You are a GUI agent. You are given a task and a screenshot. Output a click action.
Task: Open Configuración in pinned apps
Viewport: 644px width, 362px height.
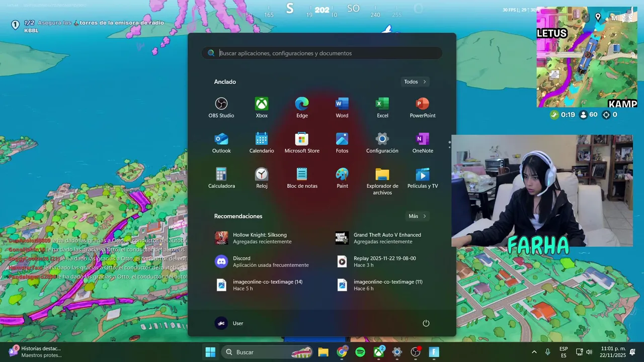pyautogui.click(x=382, y=143)
